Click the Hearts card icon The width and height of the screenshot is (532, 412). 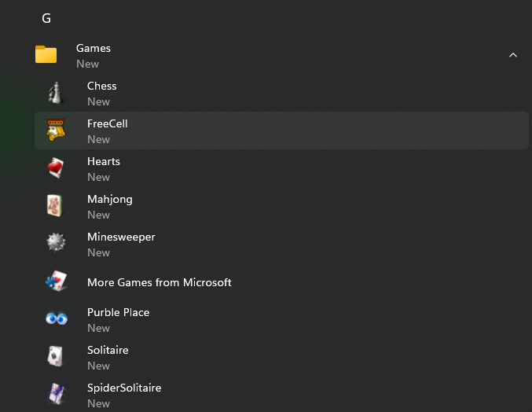pos(55,169)
